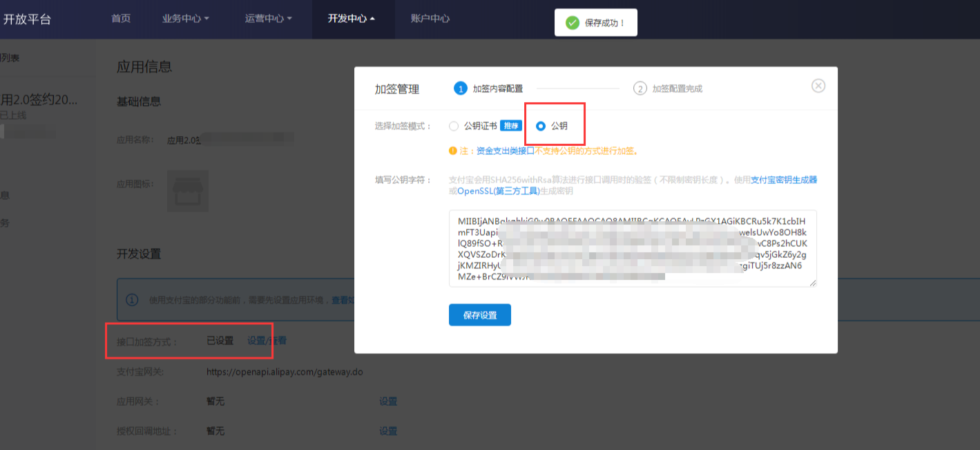Open the 支付宝密钥生成器 link
The image size is (980, 450).
pyautogui.click(x=784, y=180)
